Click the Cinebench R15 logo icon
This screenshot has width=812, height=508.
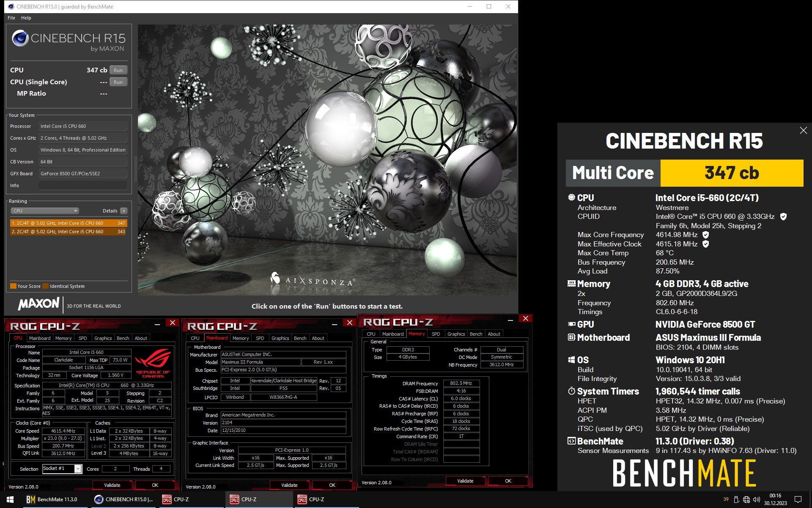[20, 38]
